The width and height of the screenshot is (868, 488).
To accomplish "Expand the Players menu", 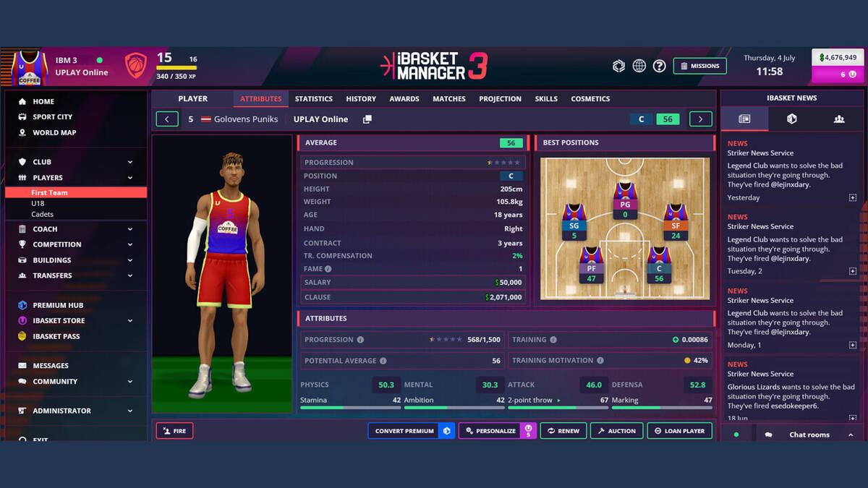I will pos(76,178).
